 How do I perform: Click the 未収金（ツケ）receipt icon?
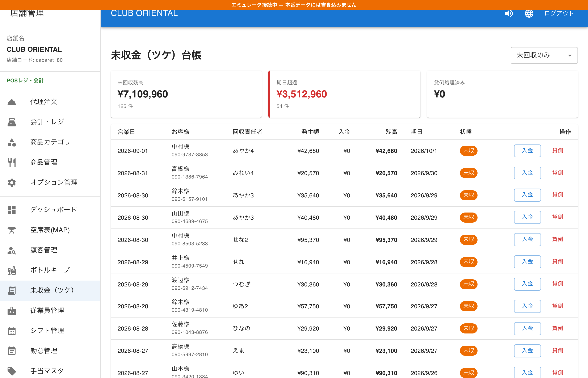12,290
